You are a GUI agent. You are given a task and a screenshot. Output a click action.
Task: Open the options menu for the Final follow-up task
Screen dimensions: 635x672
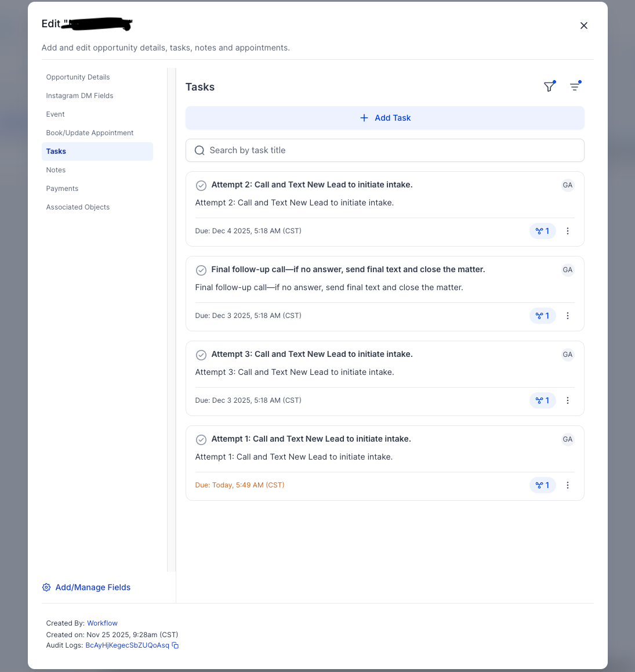pyautogui.click(x=568, y=315)
